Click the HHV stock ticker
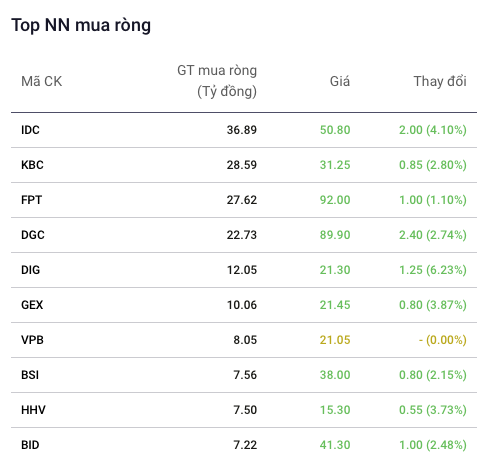The image size is (484, 465). pyautogui.click(x=33, y=410)
